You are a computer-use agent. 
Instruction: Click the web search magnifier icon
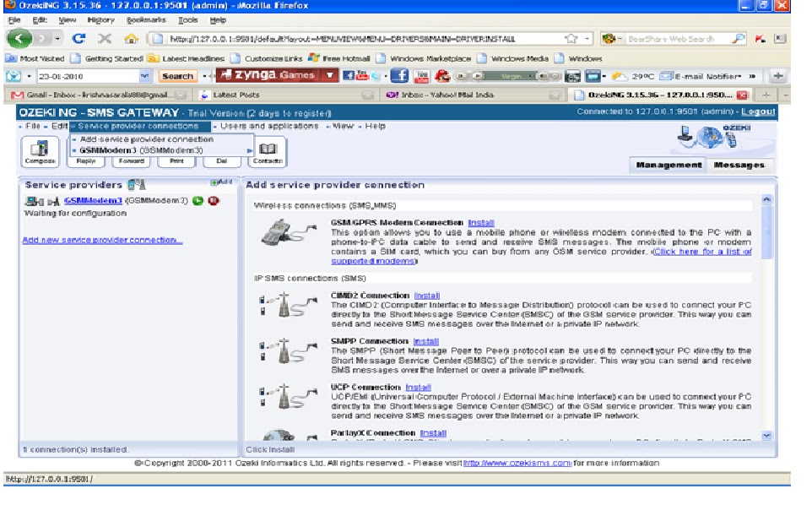point(738,38)
